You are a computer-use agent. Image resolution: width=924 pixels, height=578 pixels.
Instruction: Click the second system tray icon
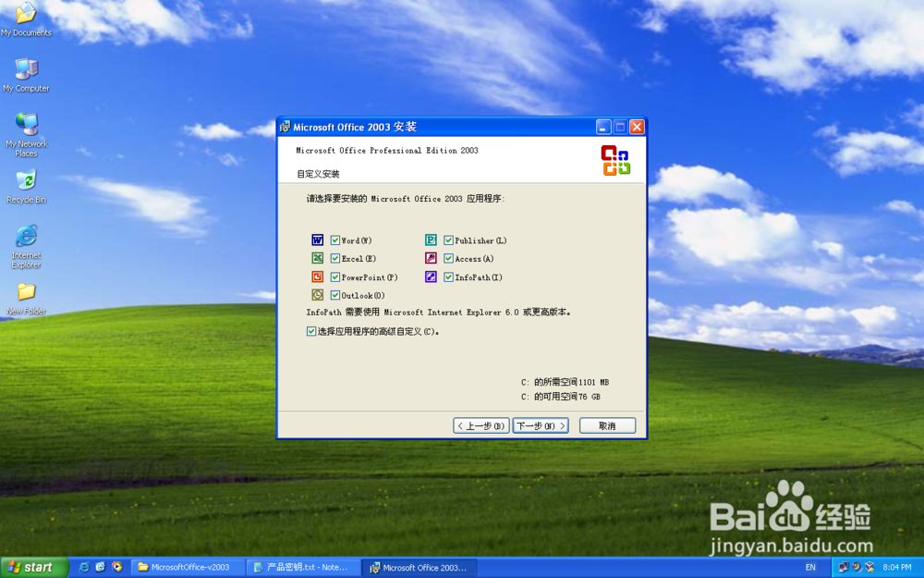(857, 568)
